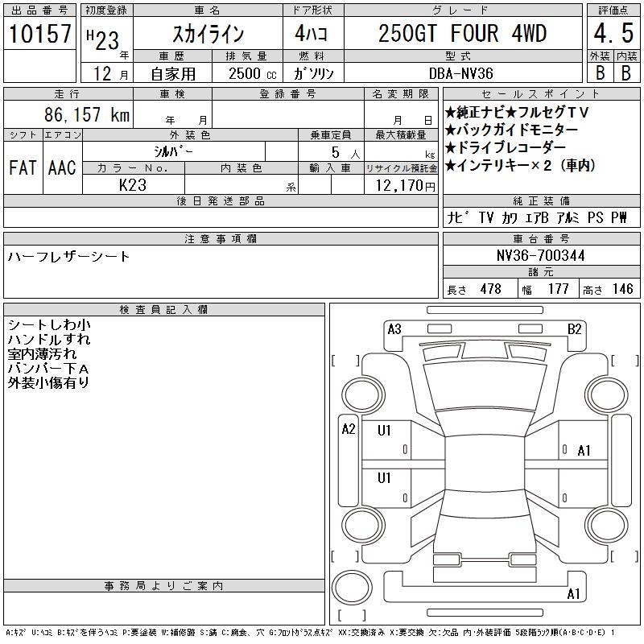
Task: Select the note ハーフレザーシート
Action: [x=68, y=257]
